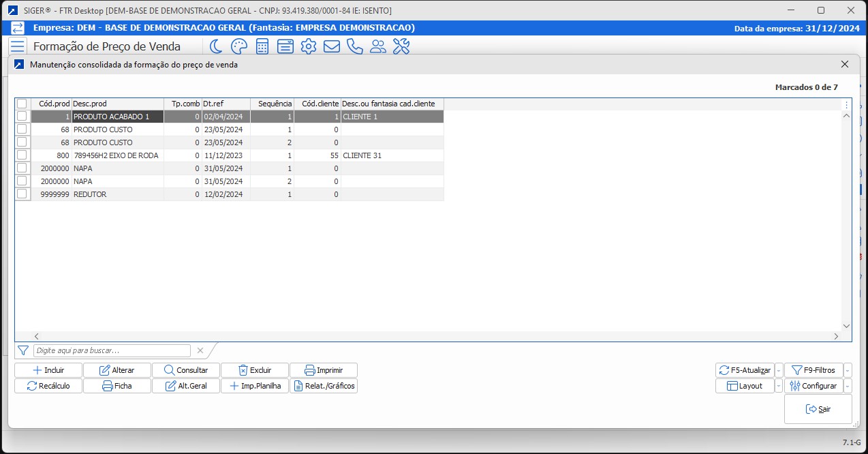Click the Alt.Geral button
The width and height of the screenshot is (868, 454).
click(x=186, y=386)
